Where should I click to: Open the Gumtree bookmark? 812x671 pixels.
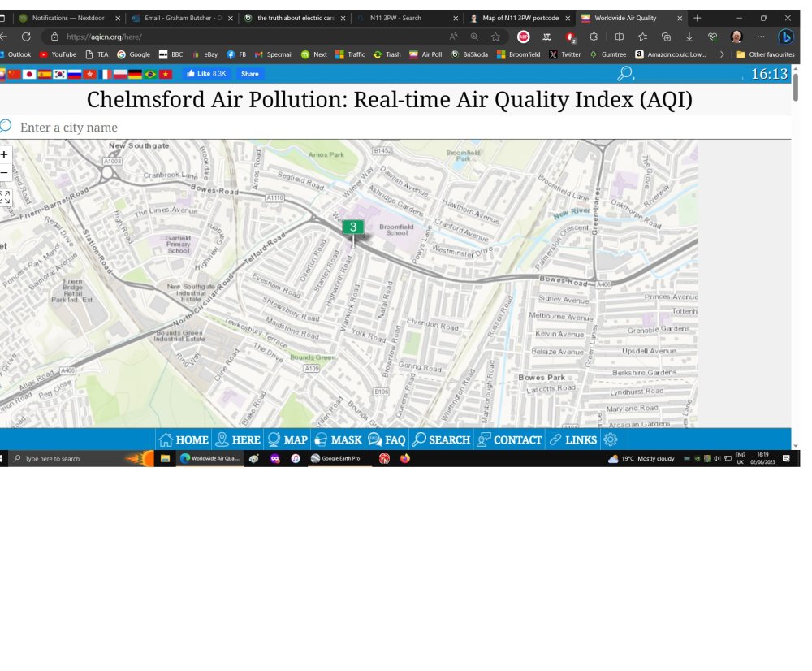[x=608, y=54]
